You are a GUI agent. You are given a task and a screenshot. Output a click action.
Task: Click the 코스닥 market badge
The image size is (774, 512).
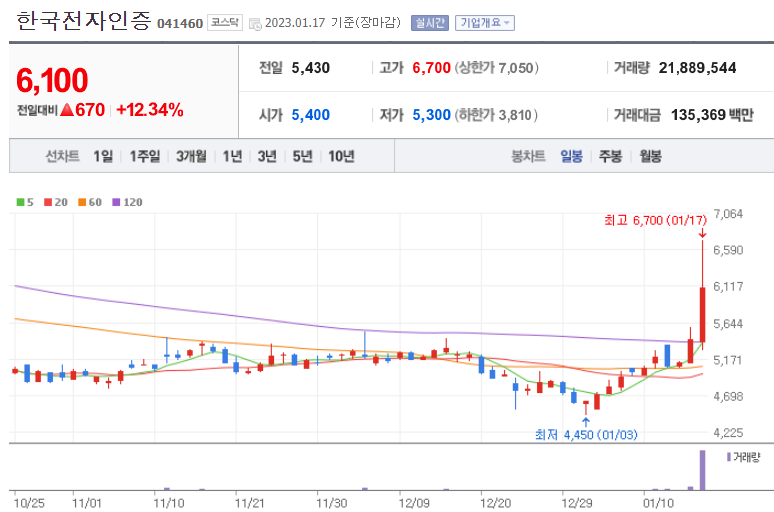click(x=225, y=23)
